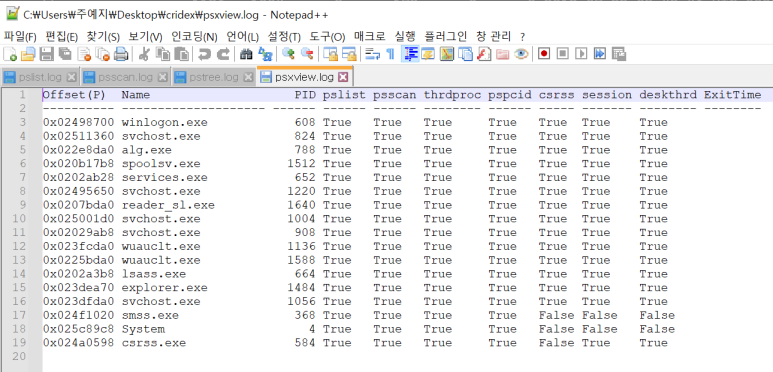Open the 실행 menu

tap(405, 36)
